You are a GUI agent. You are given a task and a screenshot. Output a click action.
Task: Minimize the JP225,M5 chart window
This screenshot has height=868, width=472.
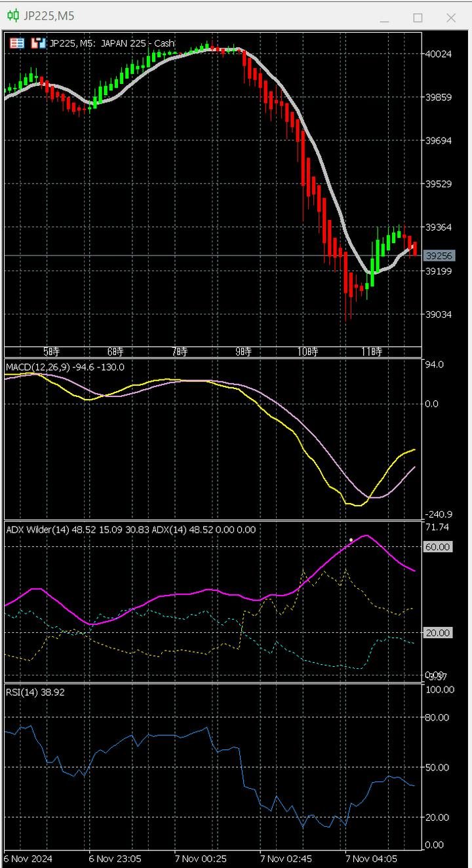click(x=384, y=18)
